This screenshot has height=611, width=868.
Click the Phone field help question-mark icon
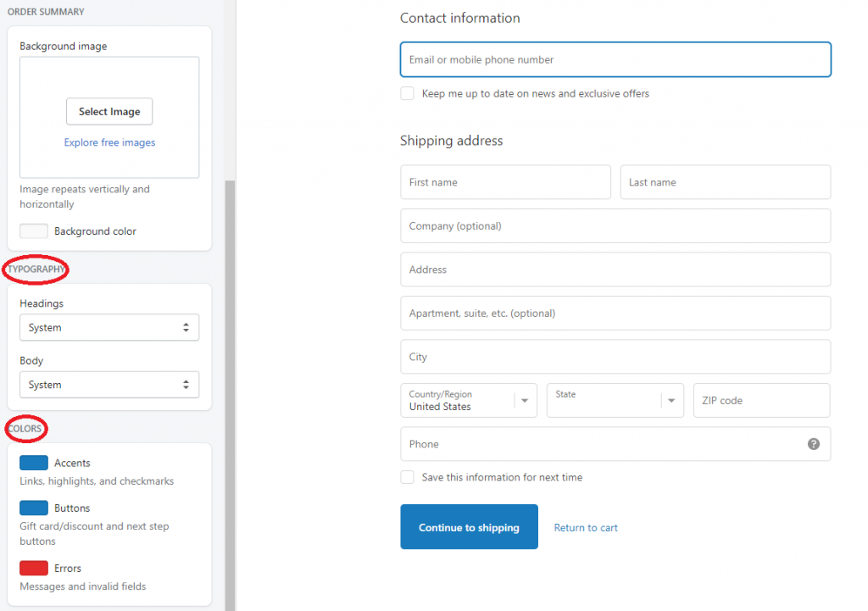tap(813, 444)
